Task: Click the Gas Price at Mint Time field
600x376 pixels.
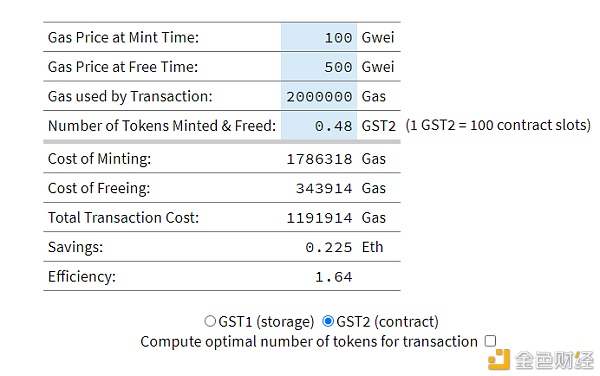Action: click(x=319, y=37)
